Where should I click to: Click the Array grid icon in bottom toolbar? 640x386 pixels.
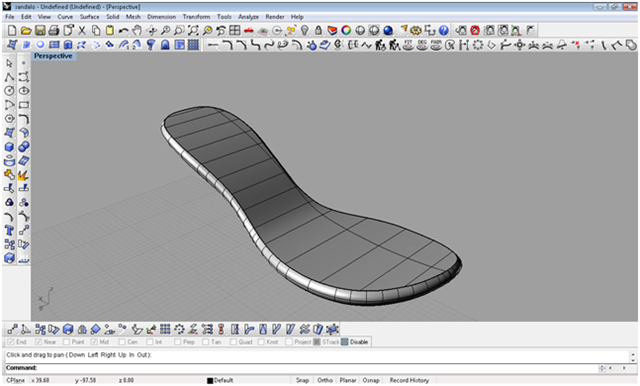(165, 329)
